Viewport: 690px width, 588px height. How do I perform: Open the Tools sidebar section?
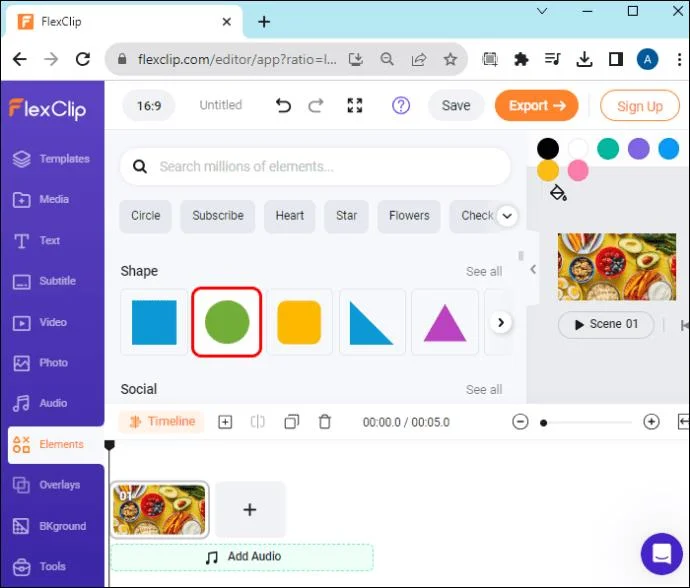[x=39, y=566]
